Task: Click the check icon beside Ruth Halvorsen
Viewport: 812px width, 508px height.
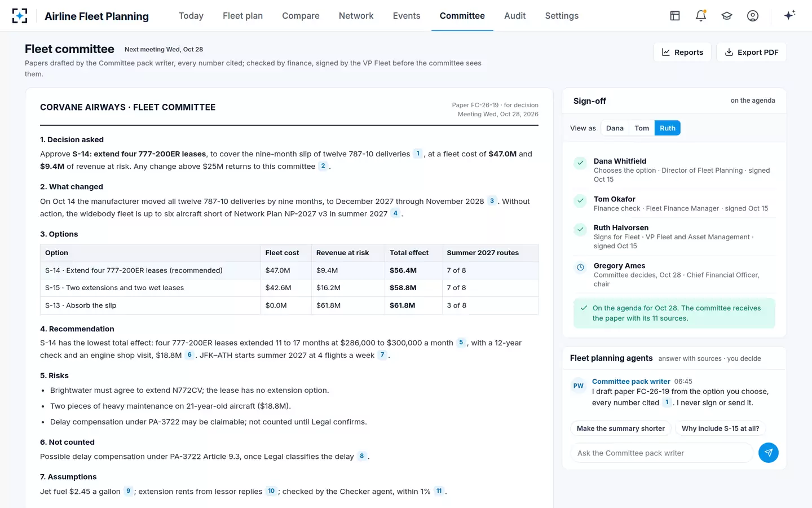Action: tap(580, 229)
